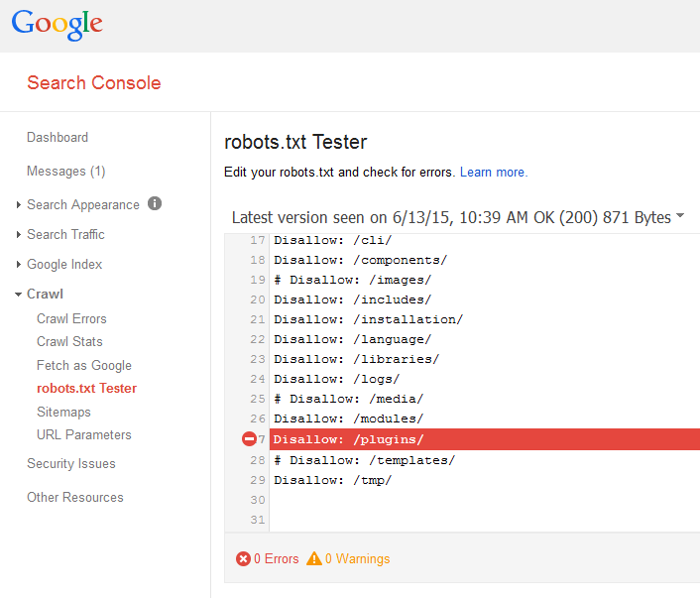
Task: Go to Crawl Errors
Action: 72,319
